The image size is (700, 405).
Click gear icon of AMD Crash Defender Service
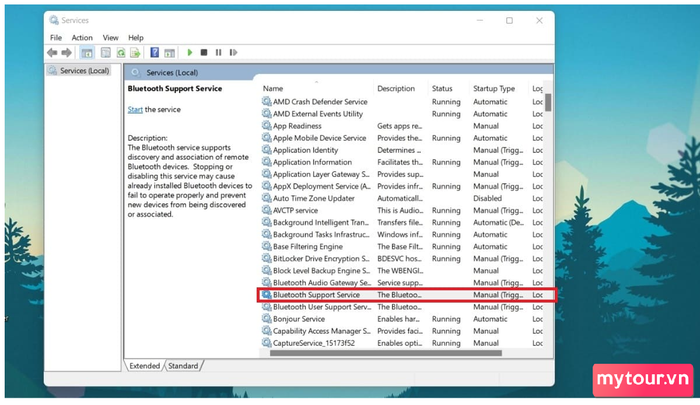click(x=267, y=101)
